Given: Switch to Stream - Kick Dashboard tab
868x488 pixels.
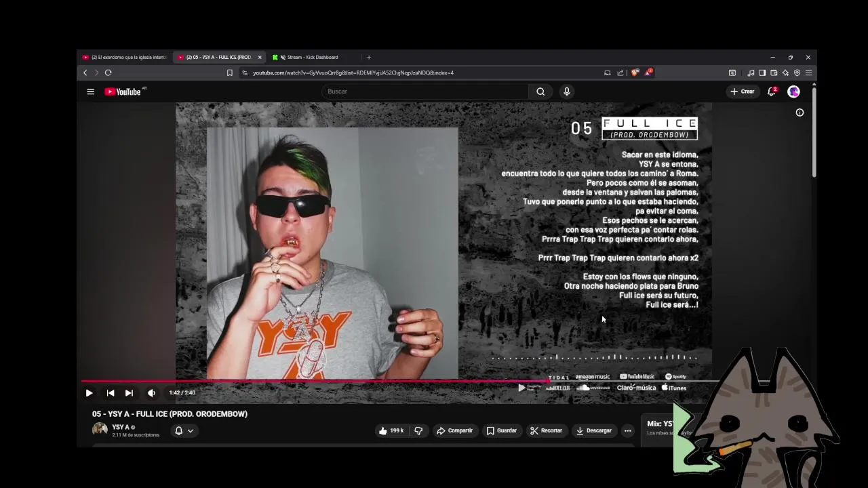Looking at the screenshot, I should pyautogui.click(x=312, y=57).
